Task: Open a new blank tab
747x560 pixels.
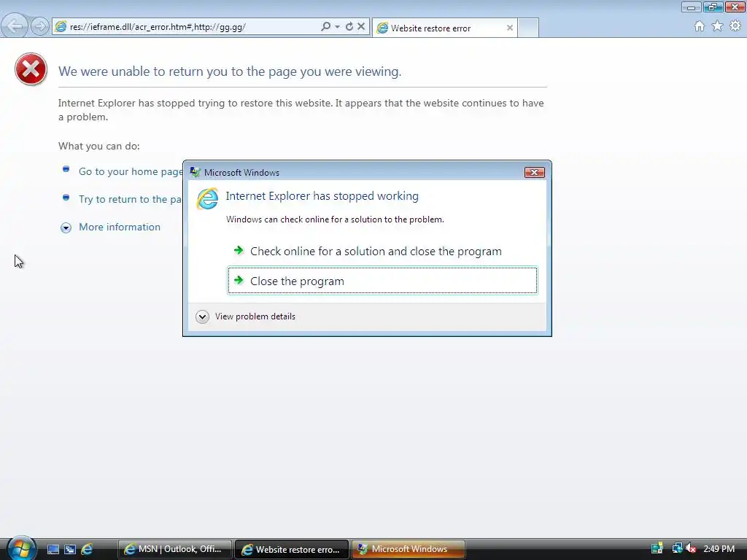Action: pyautogui.click(x=528, y=28)
